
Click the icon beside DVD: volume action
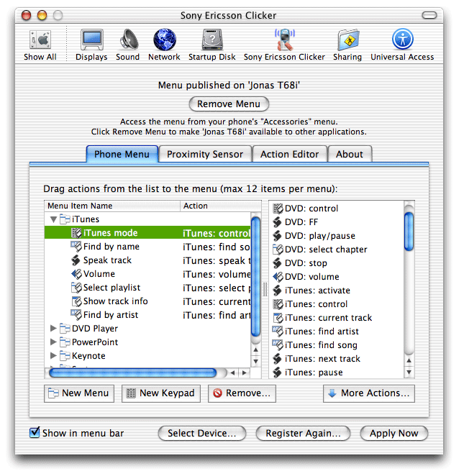[x=278, y=277]
